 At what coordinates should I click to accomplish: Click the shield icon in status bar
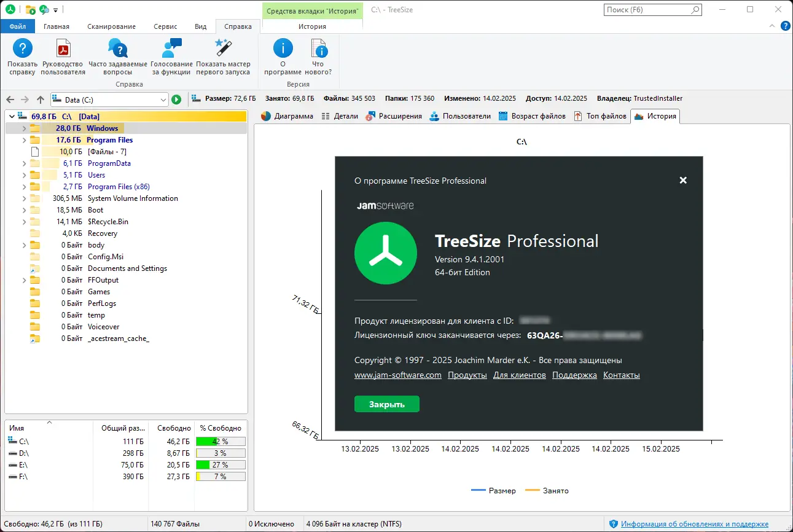click(x=613, y=524)
